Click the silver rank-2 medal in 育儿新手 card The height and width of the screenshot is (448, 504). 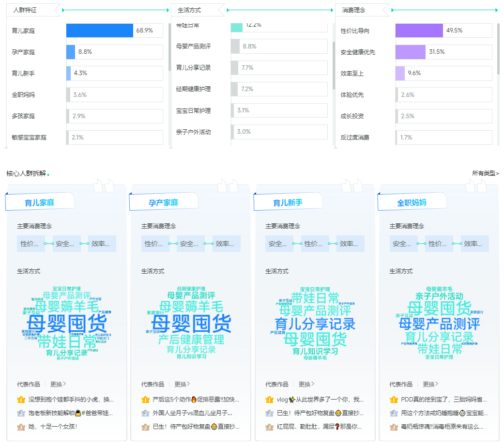click(269, 414)
